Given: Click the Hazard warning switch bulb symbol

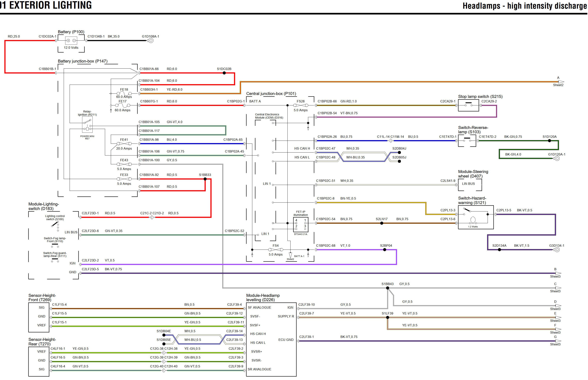Looking at the screenshot, I should [473, 220].
